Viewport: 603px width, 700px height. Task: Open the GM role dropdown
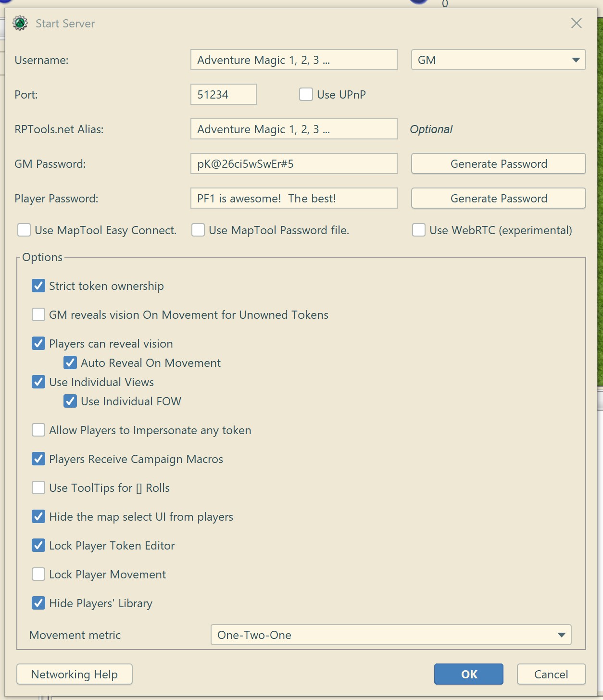[x=576, y=60]
